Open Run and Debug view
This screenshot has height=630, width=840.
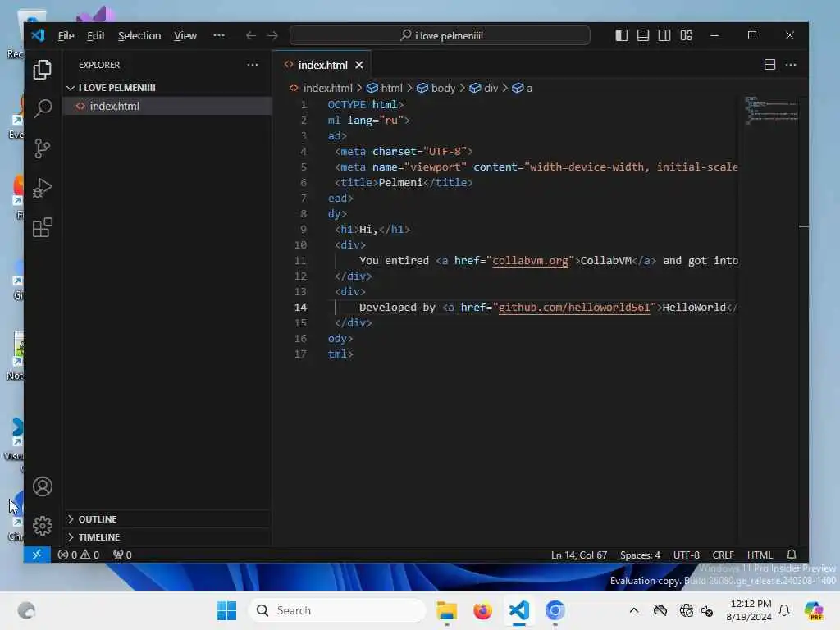coord(43,188)
